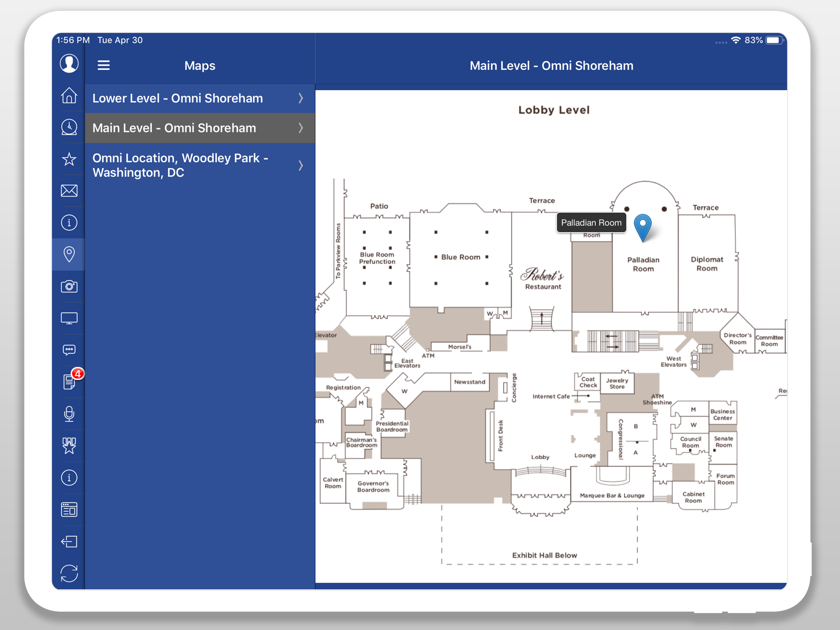Select Main Level - Omni Shoreham list row
Screen dimensions: 840x630
200,128
